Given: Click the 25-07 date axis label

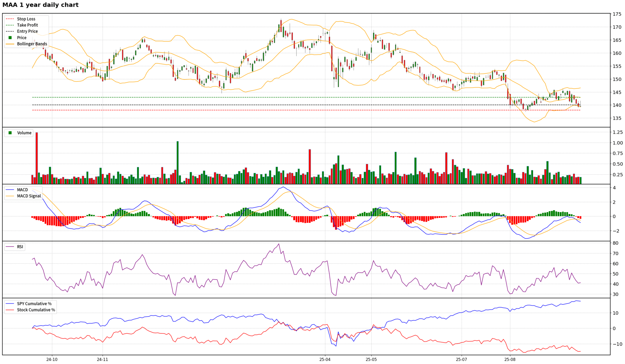Looking at the screenshot, I should click(x=461, y=359).
